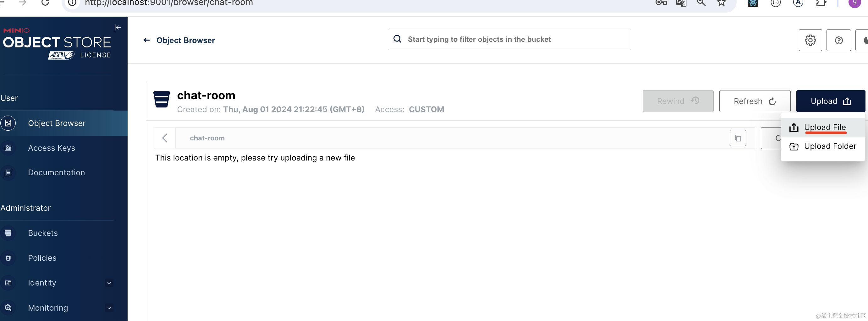Select Upload File from the menu
868x321 pixels.
click(824, 127)
